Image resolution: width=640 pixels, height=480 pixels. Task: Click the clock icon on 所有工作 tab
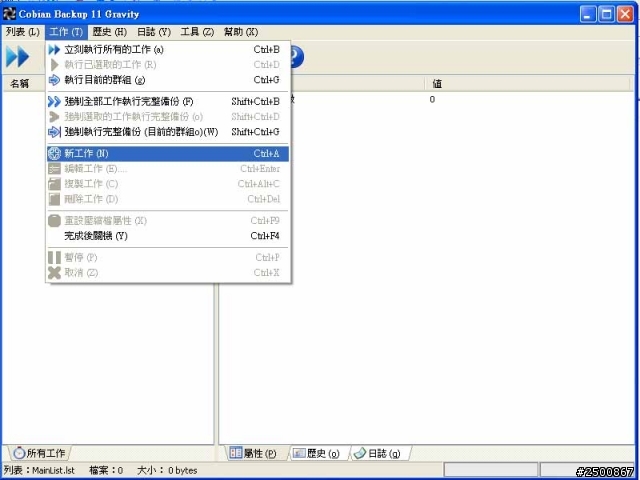[19, 453]
